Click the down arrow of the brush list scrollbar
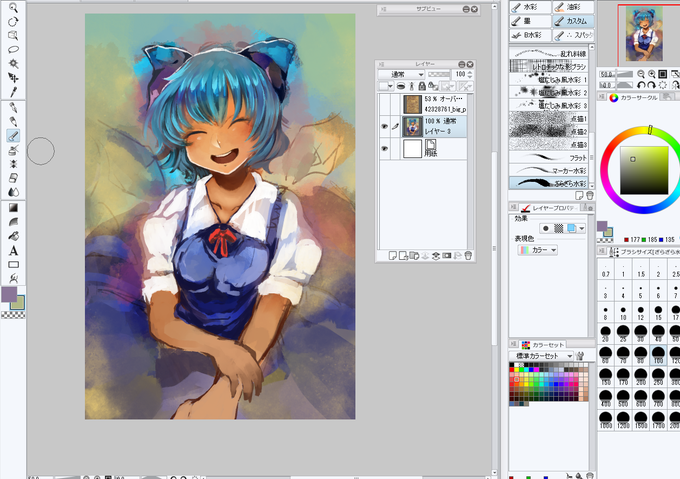Viewport: 680px width, 479px height. 592,186
